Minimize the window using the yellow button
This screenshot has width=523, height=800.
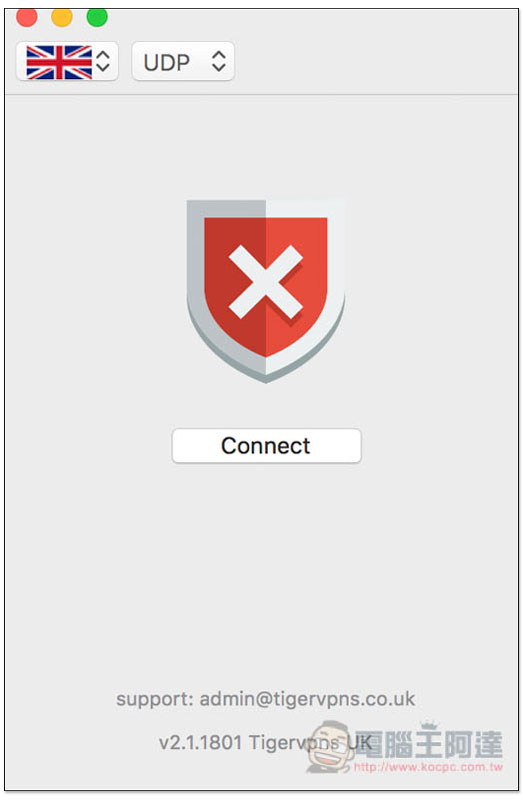point(62,17)
